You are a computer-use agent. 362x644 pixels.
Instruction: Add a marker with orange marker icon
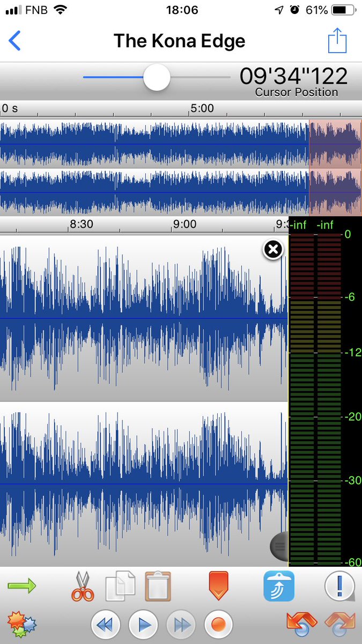(x=219, y=586)
